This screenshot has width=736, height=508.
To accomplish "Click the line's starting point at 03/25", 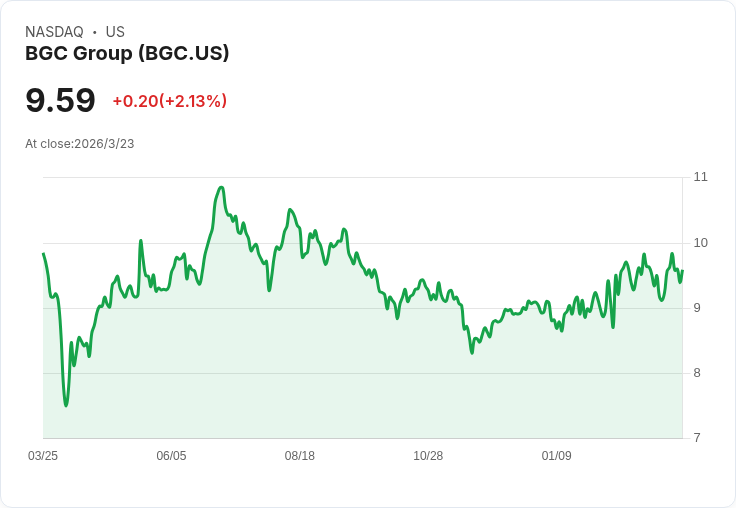I will coord(43,254).
